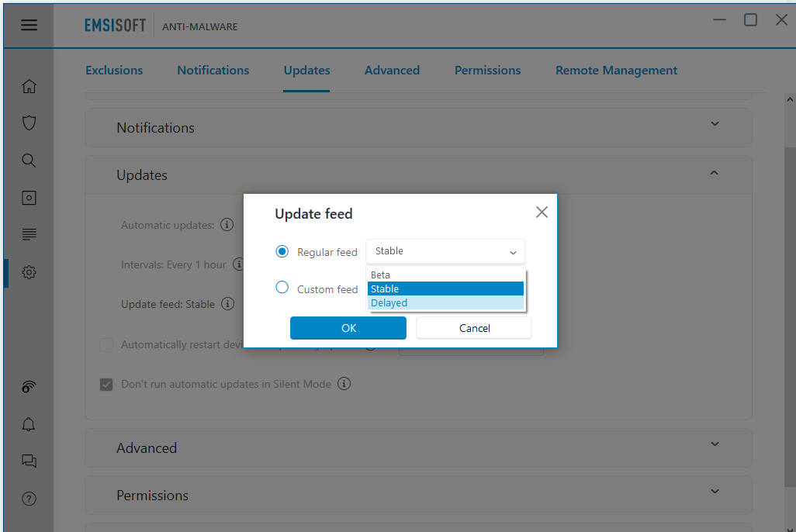Open the Logs lines icon
Viewport: 796px width, 532px height.
tap(29, 234)
